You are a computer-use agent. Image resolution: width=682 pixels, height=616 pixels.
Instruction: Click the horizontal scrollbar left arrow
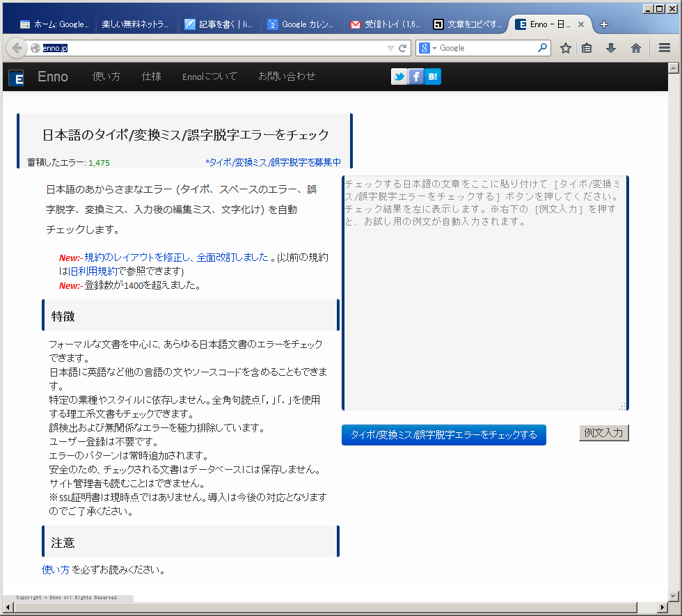(8, 607)
